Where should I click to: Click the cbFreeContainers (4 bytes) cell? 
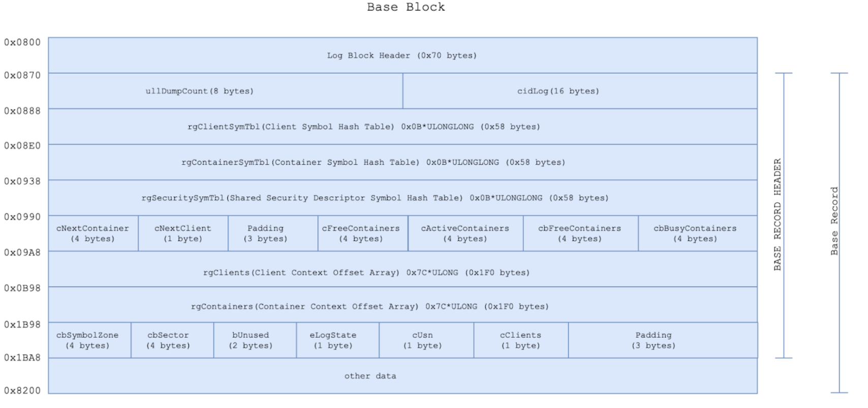(x=581, y=233)
